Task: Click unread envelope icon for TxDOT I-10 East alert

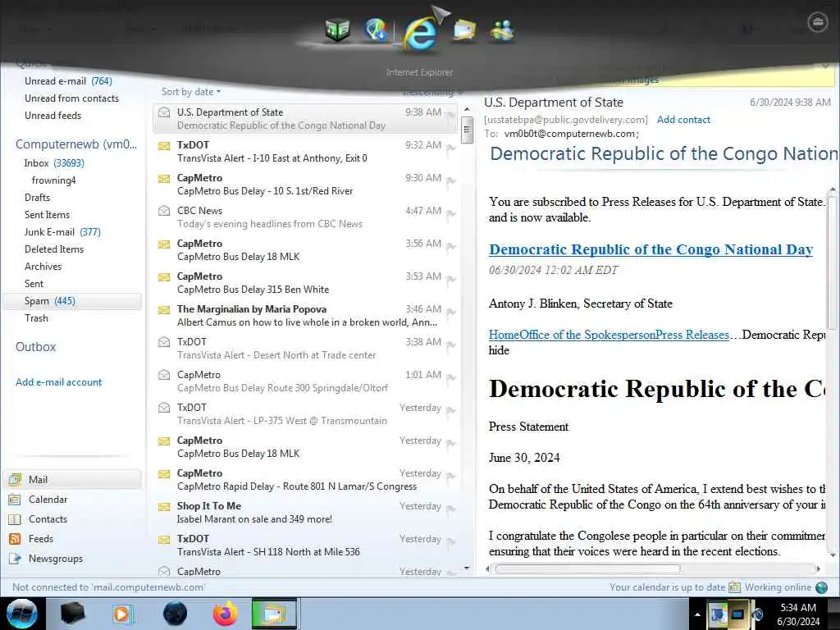Action: [x=164, y=146]
